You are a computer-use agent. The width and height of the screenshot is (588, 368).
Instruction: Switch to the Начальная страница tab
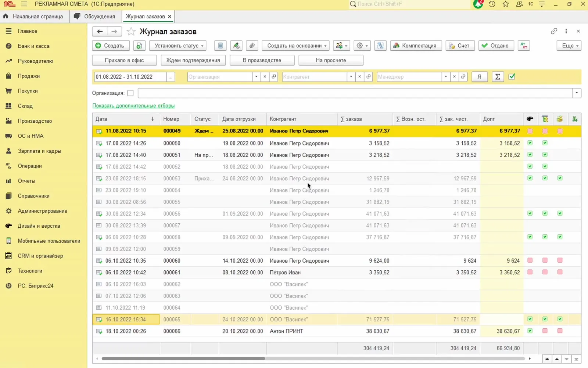pyautogui.click(x=33, y=17)
